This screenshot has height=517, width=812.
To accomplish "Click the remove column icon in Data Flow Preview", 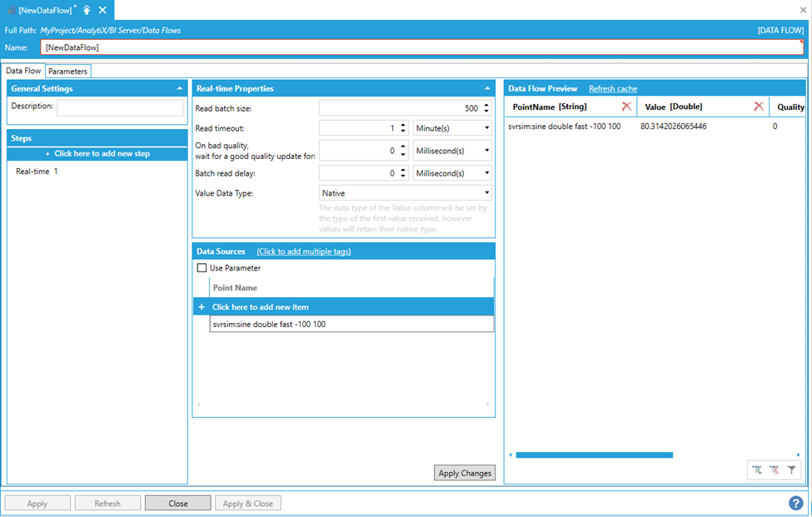I will pyautogui.click(x=775, y=470).
